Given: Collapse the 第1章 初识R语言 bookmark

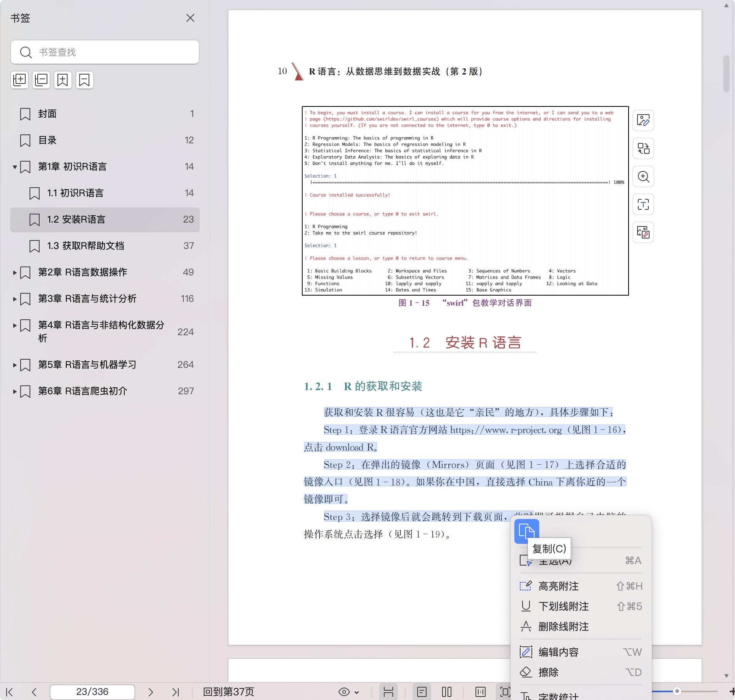Looking at the screenshot, I should (x=15, y=167).
